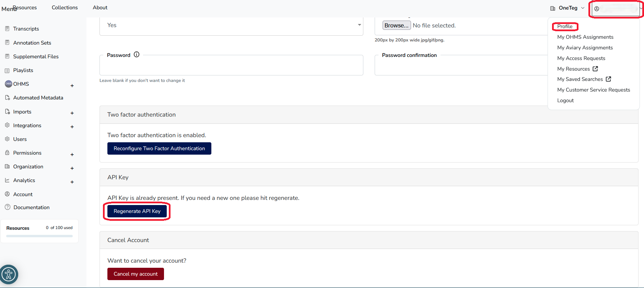The width and height of the screenshot is (644, 288).
Task: Open the Yes select dropdown
Action: click(x=231, y=25)
